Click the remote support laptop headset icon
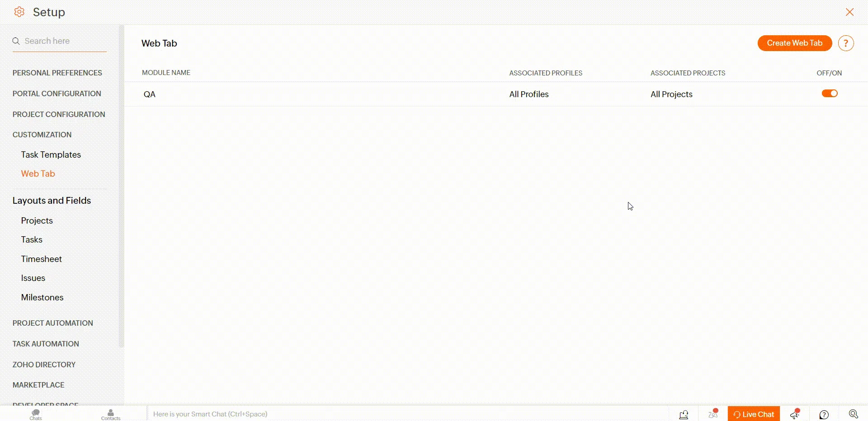The width and height of the screenshot is (868, 421). click(684, 414)
